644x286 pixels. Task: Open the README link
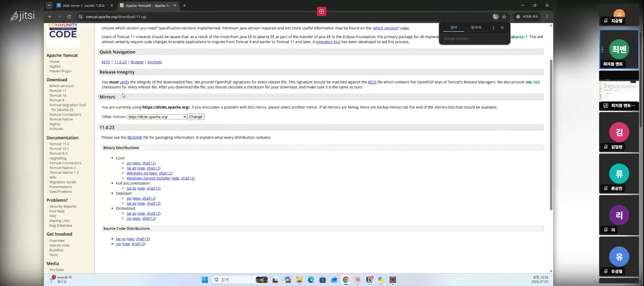[135, 137]
